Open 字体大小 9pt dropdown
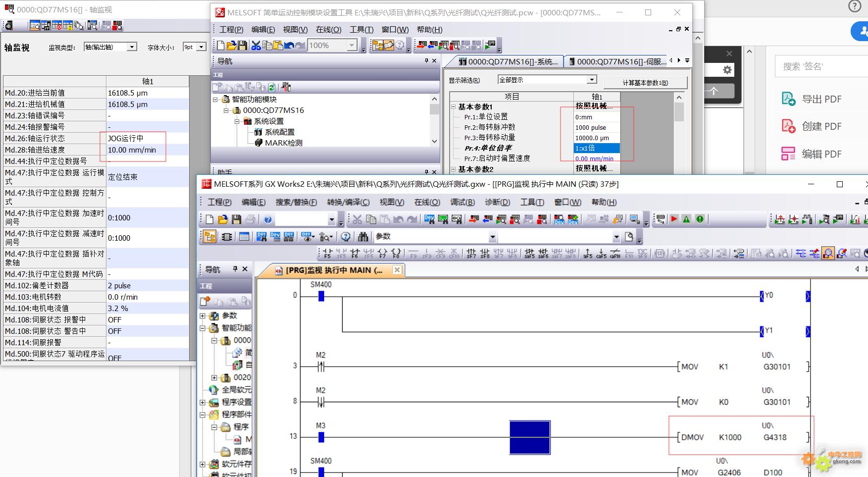The width and height of the screenshot is (868, 477). click(201, 47)
